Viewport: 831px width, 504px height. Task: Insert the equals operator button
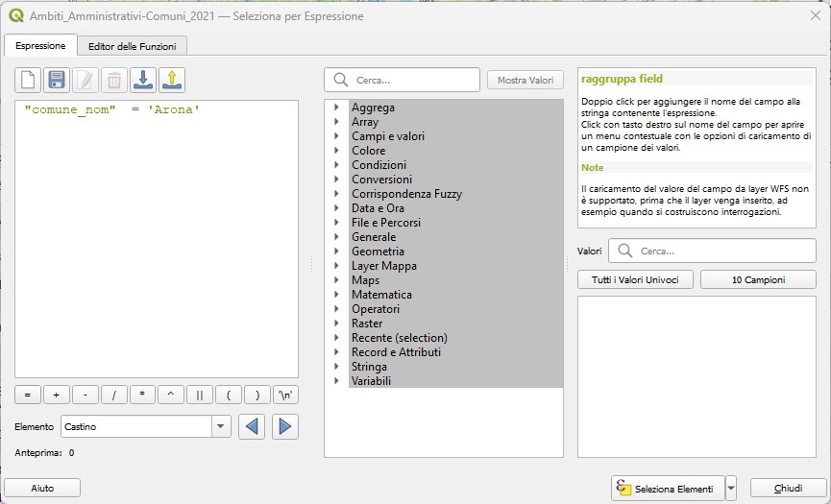click(28, 395)
